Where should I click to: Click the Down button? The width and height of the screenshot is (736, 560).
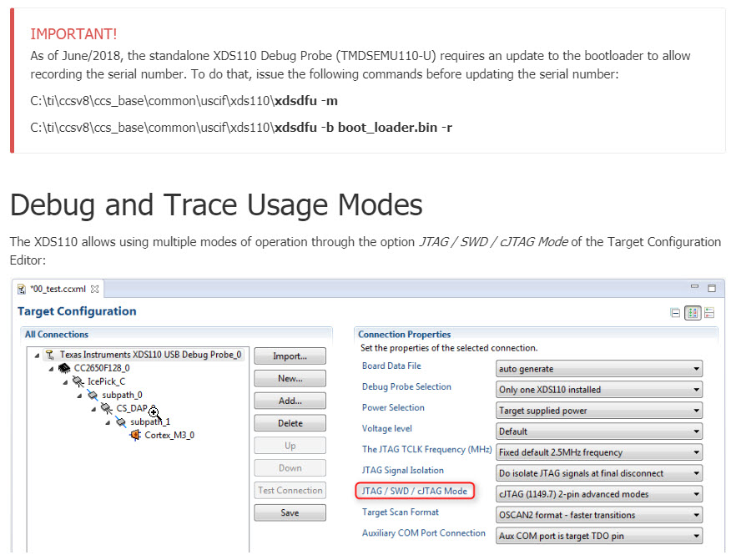coord(290,468)
